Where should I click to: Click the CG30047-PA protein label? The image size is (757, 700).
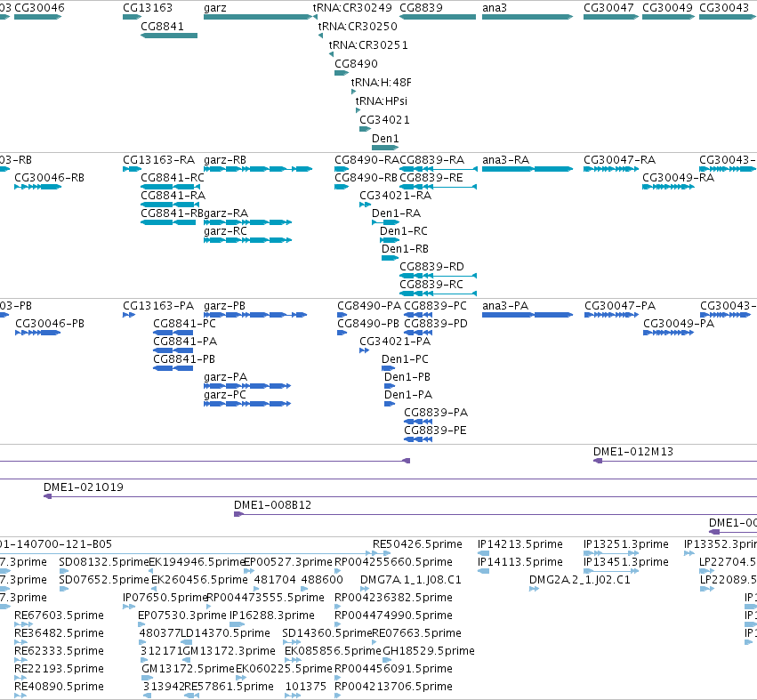(x=620, y=306)
